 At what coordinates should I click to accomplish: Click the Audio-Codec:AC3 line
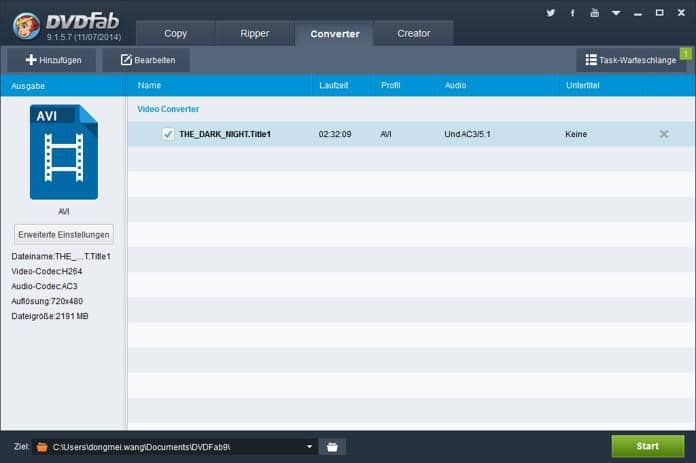click(44, 286)
